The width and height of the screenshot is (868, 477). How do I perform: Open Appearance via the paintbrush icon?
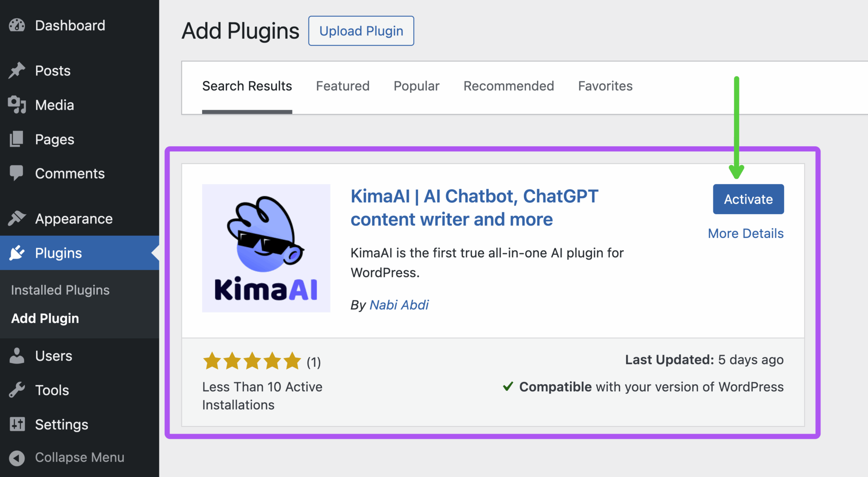tap(17, 218)
